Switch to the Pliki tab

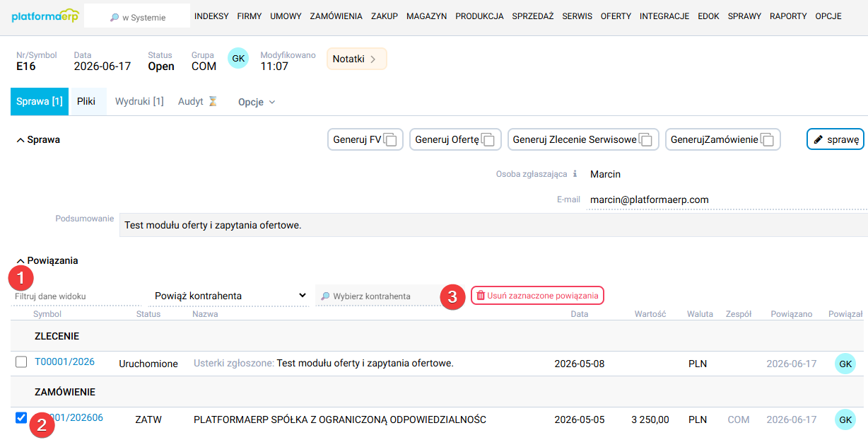[x=86, y=101]
